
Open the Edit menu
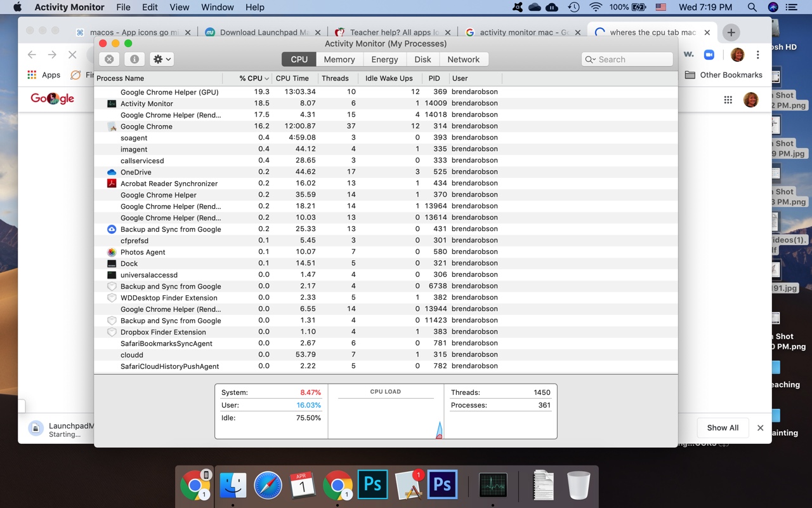(x=150, y=7)
